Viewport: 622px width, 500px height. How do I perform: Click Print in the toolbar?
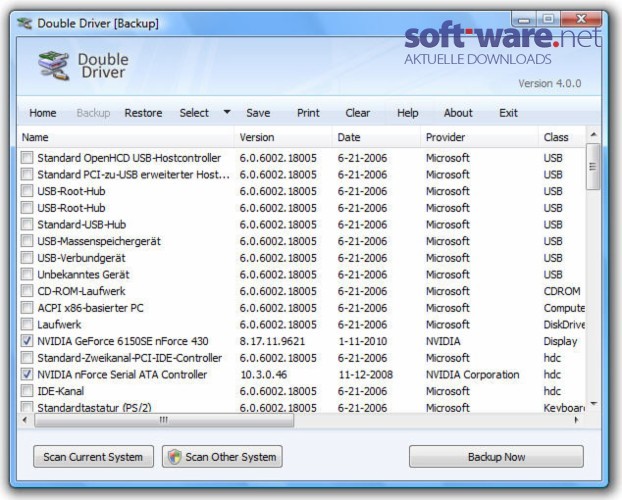pos(308,113)
